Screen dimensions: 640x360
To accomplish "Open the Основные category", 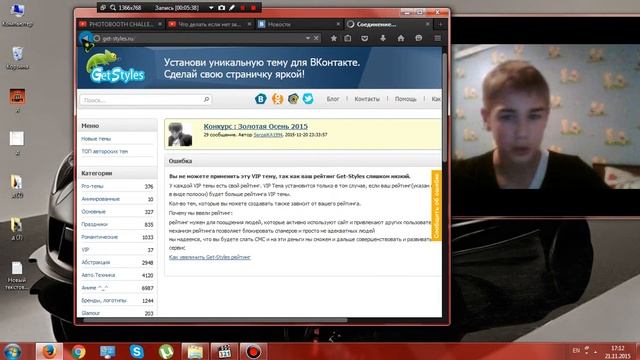I will 93,212.
